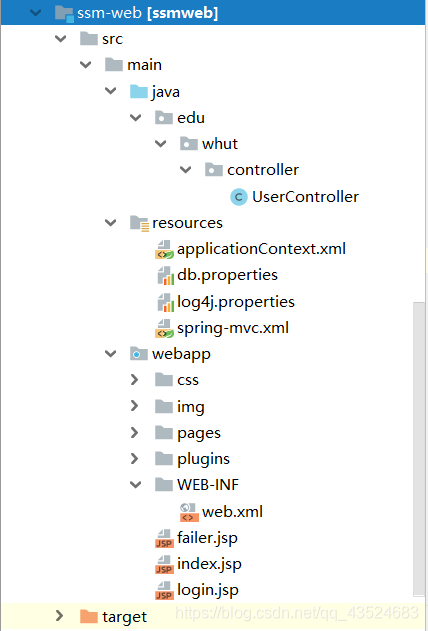Screen dimensions: 428x631
Task: Select the login.jsp file name
Action: (x=208, y=591)
